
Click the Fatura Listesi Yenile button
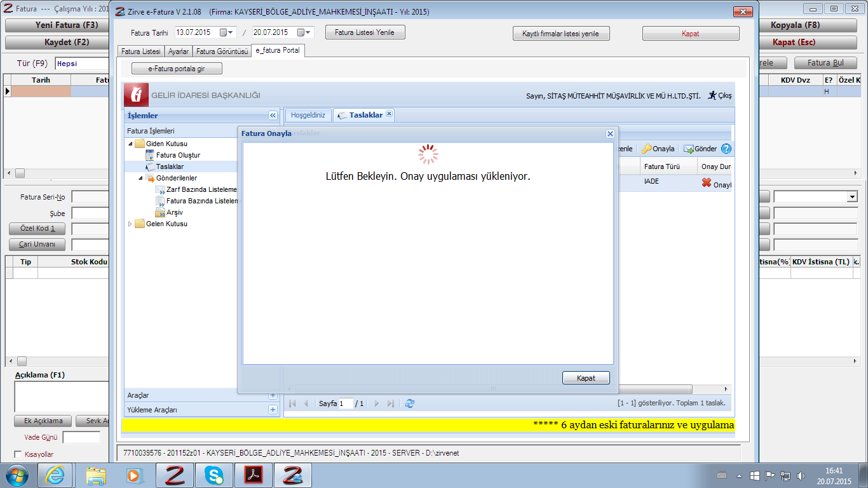click(x=365, y=32)
